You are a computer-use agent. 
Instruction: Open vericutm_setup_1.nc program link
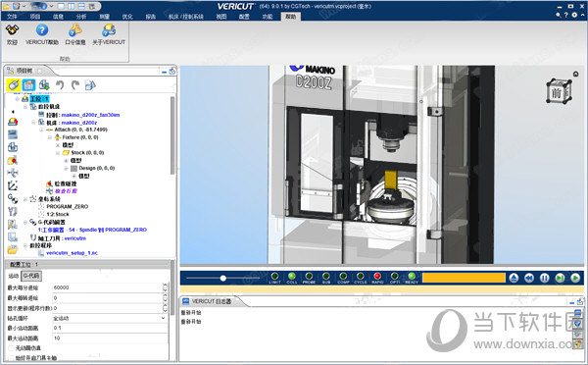[x=72, y=253]
